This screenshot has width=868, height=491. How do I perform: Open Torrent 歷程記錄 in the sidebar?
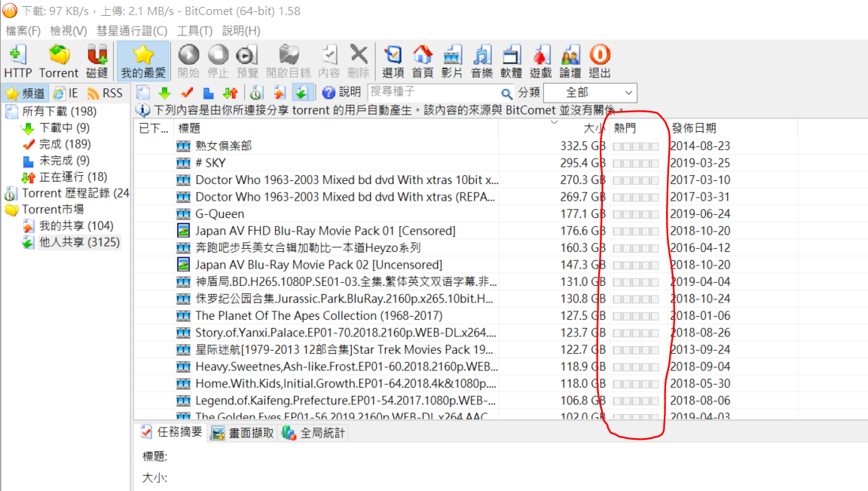coord(75,193)
